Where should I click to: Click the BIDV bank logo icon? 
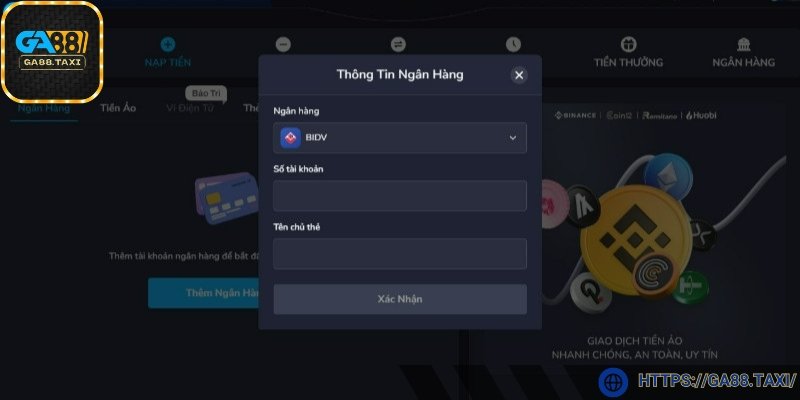(x=290, y=138)
